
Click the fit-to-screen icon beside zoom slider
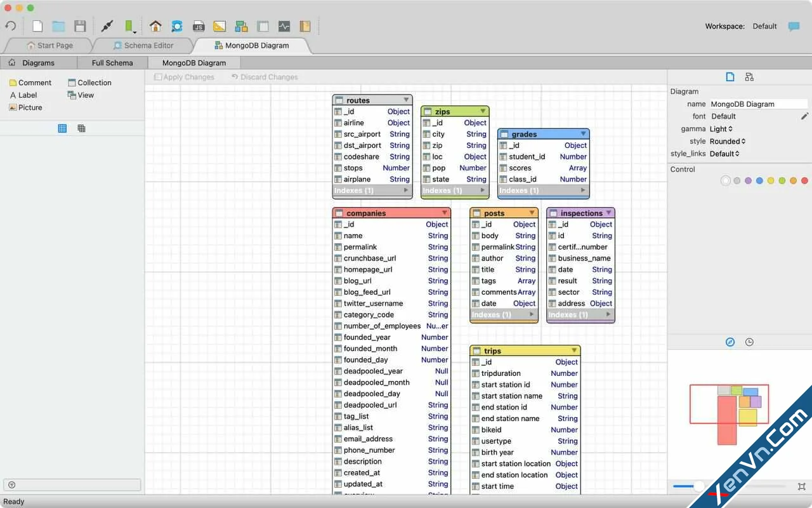(802, 486)
